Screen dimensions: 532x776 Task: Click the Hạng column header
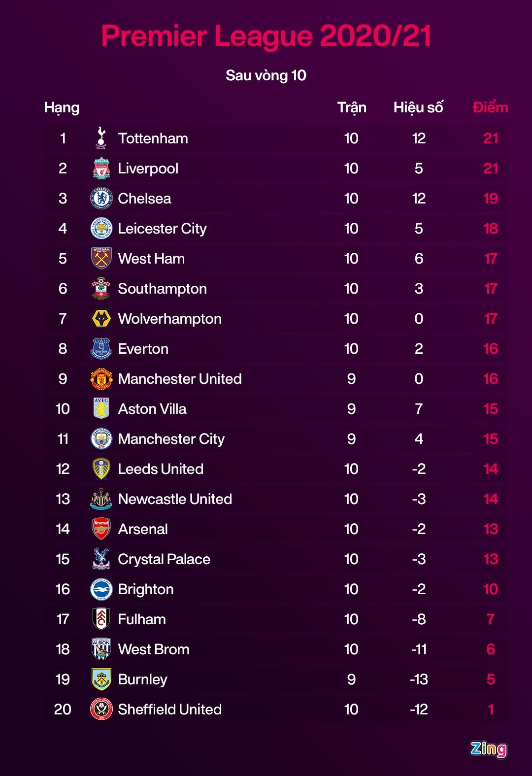point(62,107)
